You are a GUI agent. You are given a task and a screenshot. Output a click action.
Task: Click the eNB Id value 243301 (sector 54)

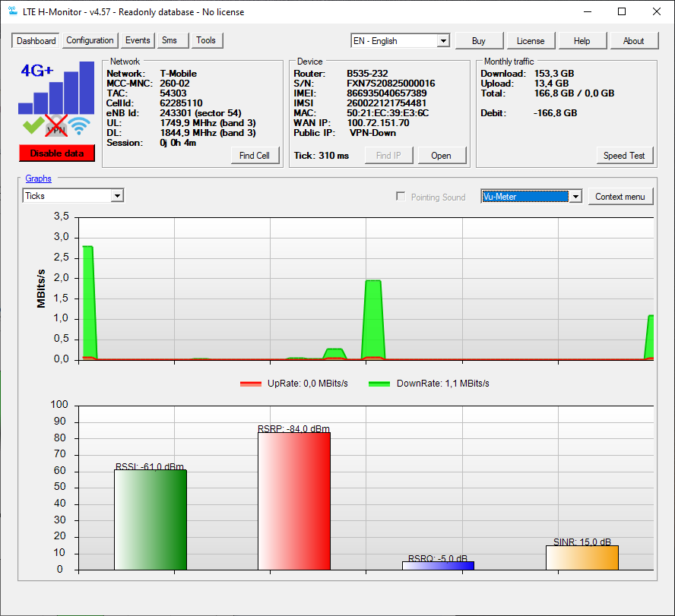tap(201, 113)
